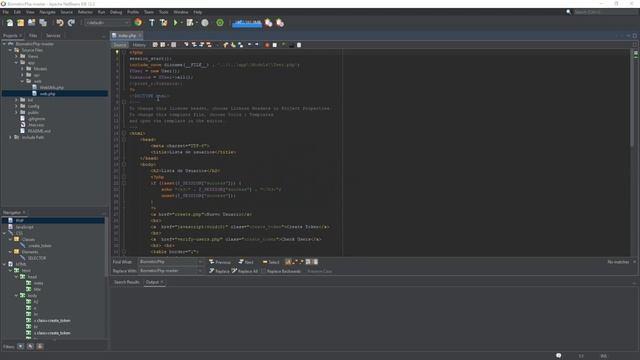Switch to the Files tab
640x360 pixels.
(x=33, y=36)
